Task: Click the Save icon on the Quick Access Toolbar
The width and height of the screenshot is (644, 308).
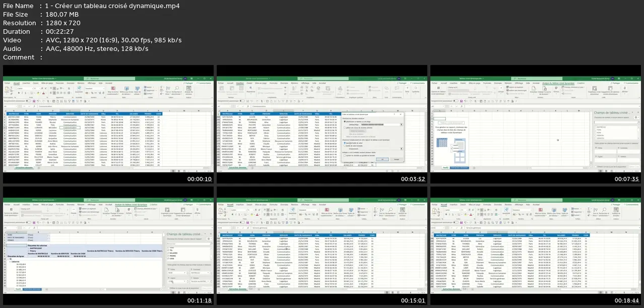Action: coord(461,101)
